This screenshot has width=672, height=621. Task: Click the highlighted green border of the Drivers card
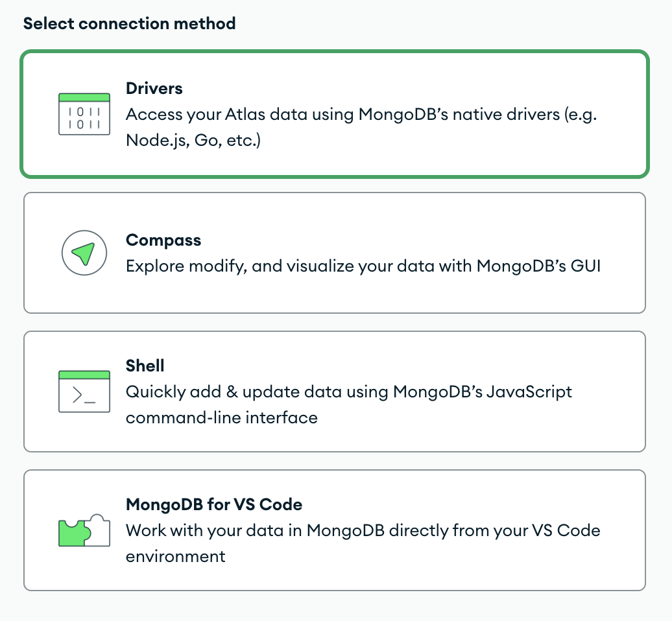336,51
